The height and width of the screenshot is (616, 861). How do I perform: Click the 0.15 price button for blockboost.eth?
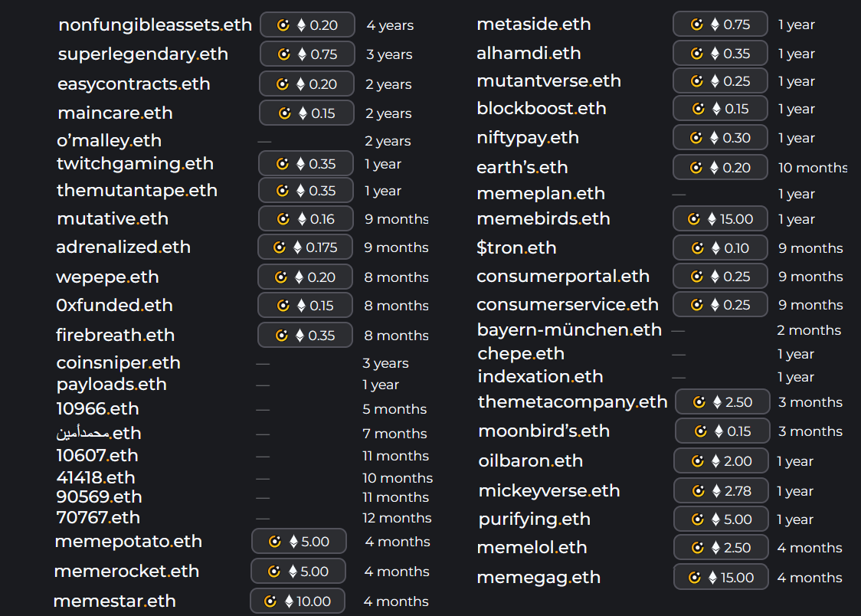(720, 109)
